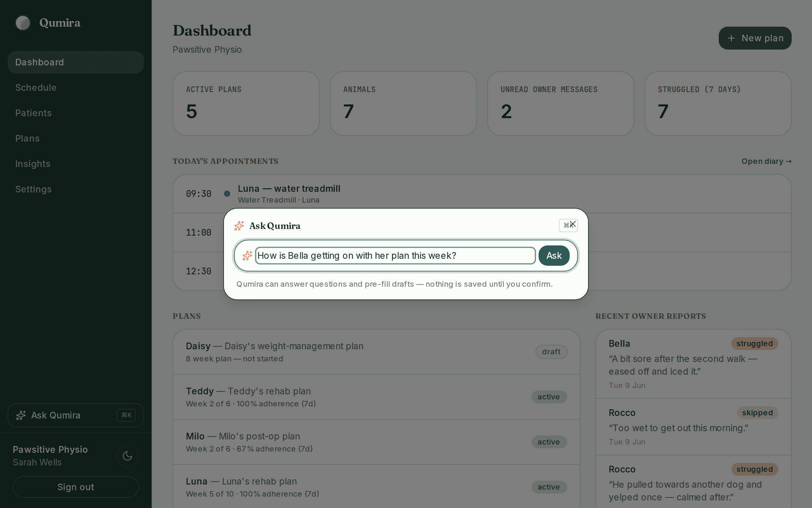The image size is (812, 508).
Task: Open the Animals stat card
Action: tap(403, 104)
